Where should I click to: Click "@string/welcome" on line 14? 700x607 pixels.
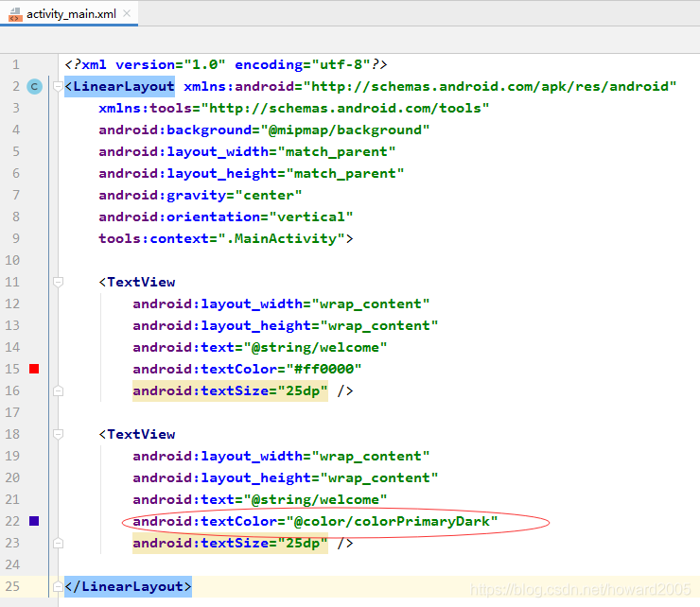[x=315, y=347]
